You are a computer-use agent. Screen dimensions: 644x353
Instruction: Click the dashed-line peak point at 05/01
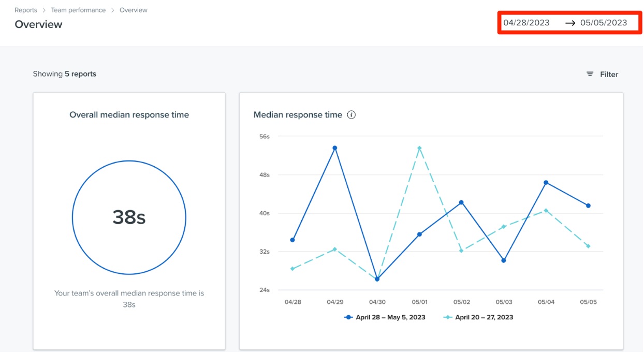tap(419, 148)
